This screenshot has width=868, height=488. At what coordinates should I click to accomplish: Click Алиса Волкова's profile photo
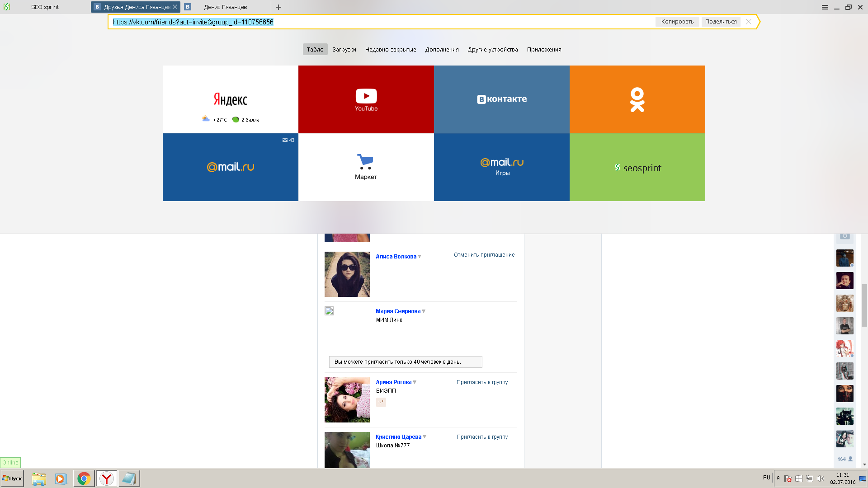(347, 274)
